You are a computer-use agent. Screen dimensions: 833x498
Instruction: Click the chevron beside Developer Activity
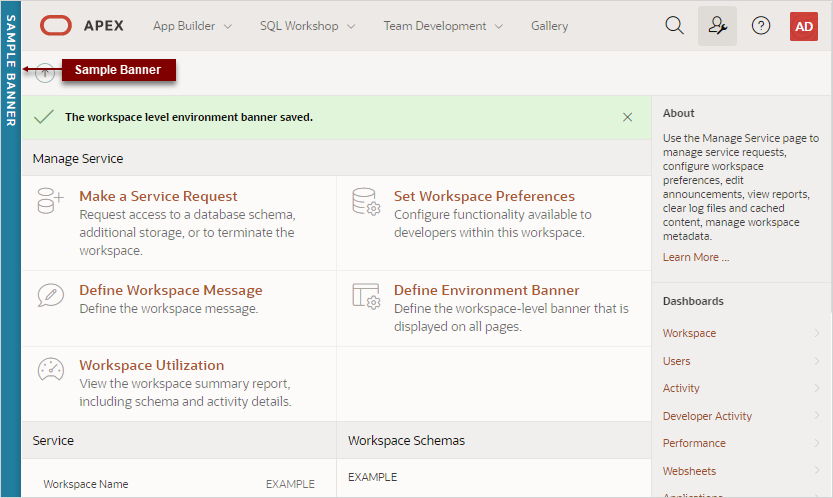click(x=817, y=415)
